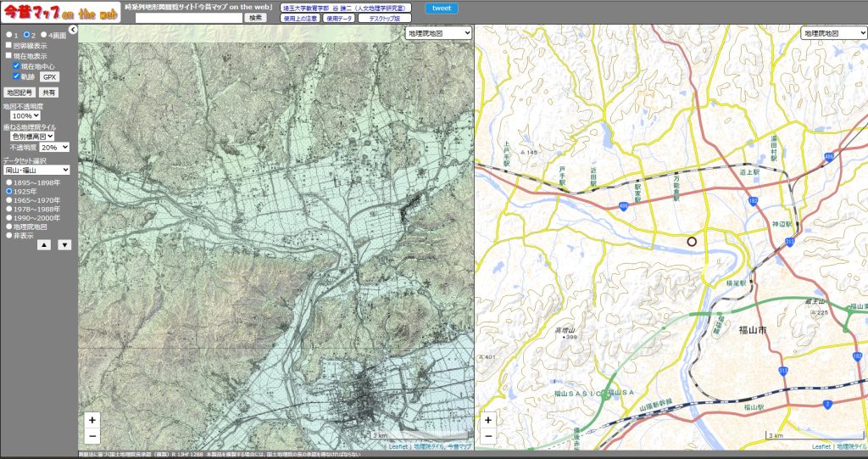The height and width of the screenshot is (459, 868).
Task: Open the デスクトップ版 link
Action: point(385,19)
